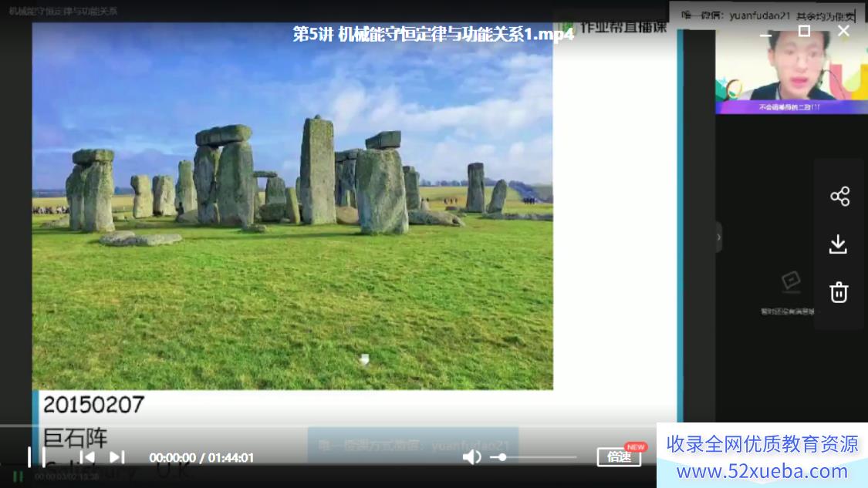Maximize the video player window
868x488 pixels.
point(804,31)
